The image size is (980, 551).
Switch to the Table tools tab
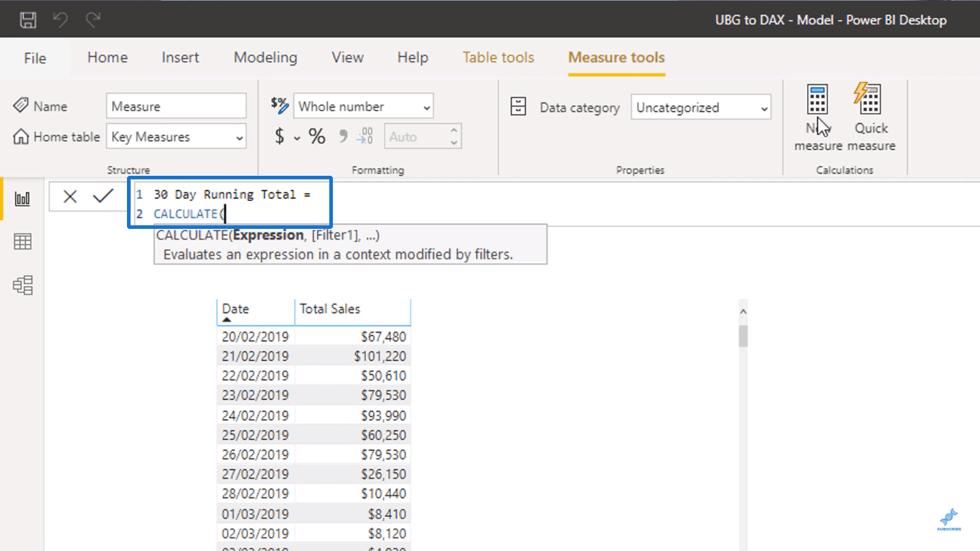coord(499,57)
